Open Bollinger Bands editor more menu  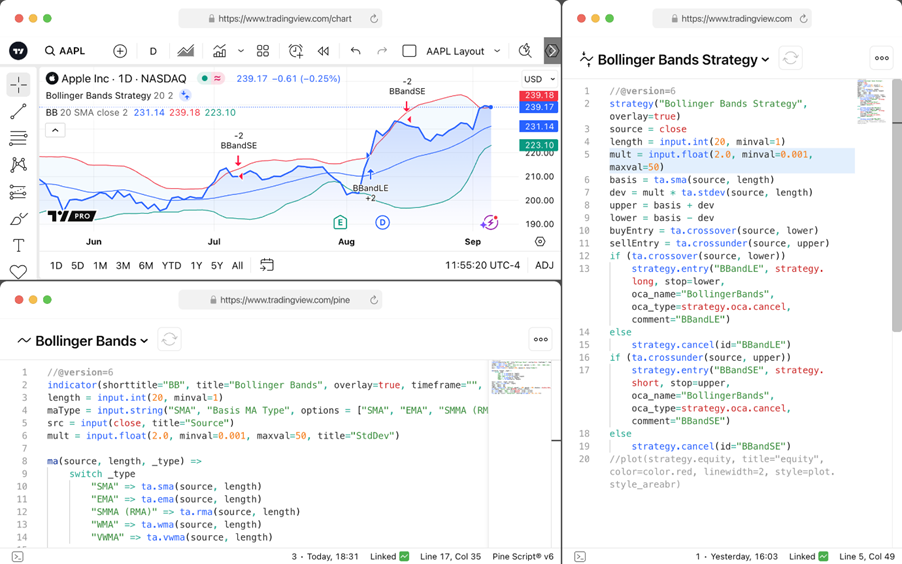[541, 340]
